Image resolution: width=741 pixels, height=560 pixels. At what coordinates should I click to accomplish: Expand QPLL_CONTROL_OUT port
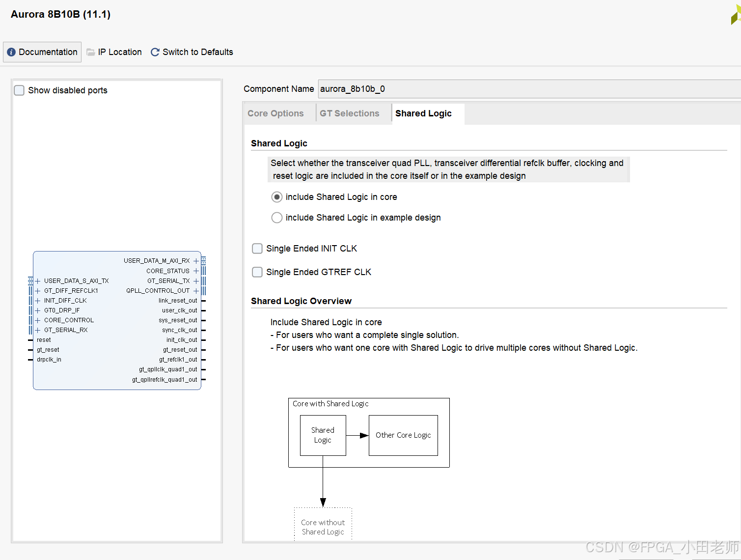[x=196, y=291]
